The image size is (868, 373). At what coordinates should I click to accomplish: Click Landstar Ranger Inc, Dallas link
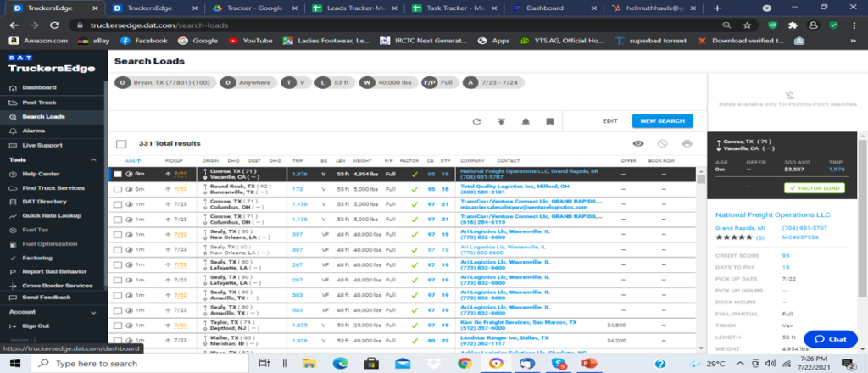[x=505, y=337]
